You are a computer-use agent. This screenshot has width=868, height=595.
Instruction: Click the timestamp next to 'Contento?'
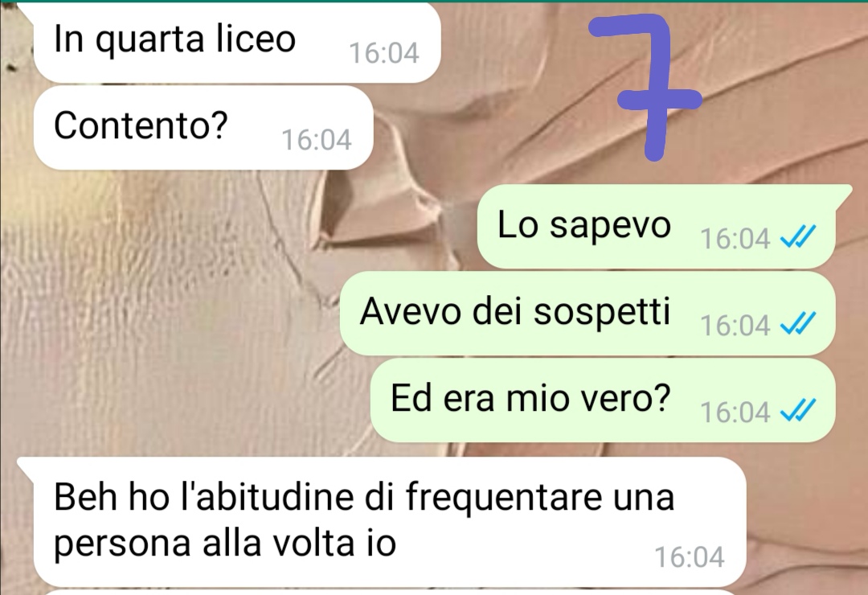click(x=316, y=140)
